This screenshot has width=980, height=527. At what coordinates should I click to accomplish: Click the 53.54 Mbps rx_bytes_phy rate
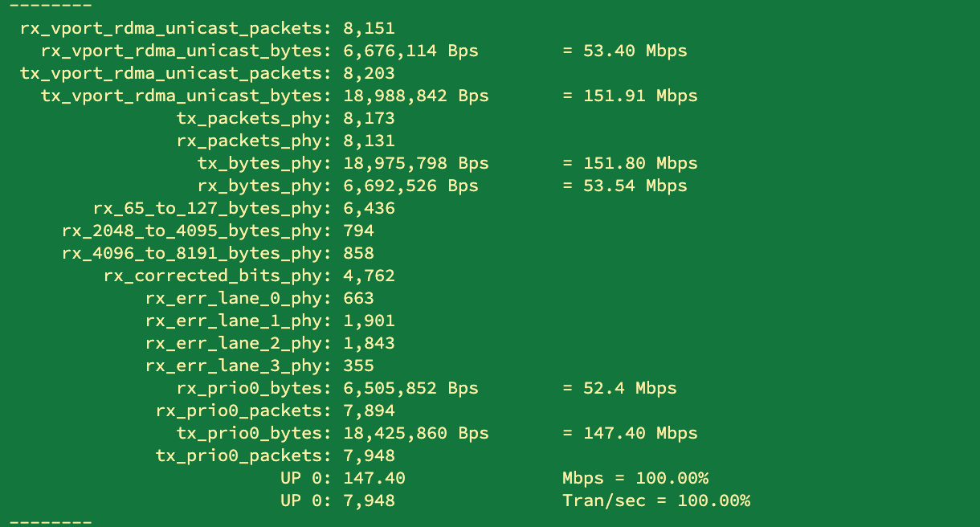point(624,186)
